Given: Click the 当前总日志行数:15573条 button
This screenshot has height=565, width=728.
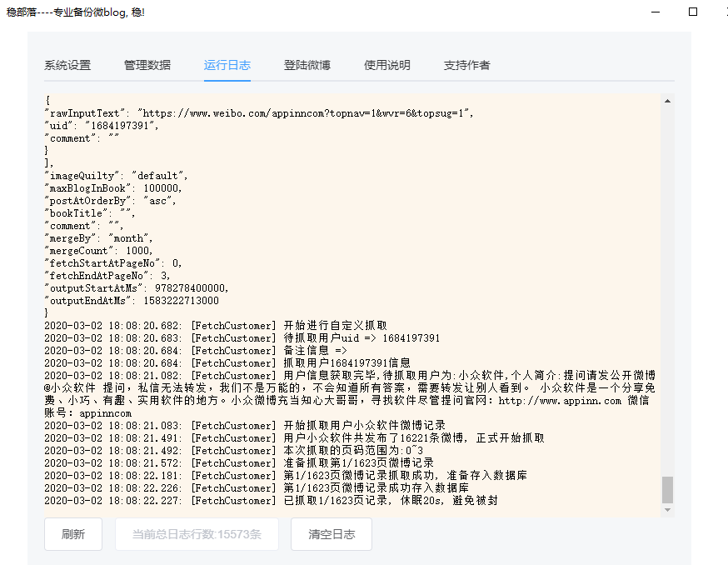Looking at the screenshot, I should pyautogui.click(x=197, y=534).
